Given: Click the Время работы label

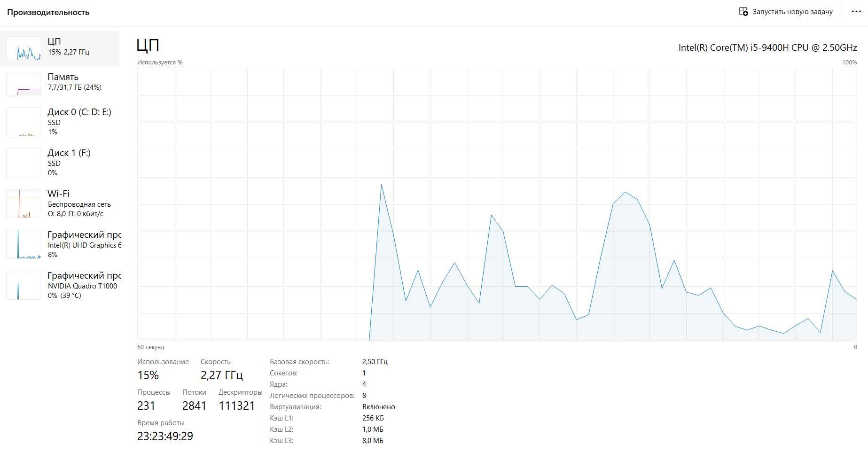Looking at the screenshot, I should (x=161, y=423).
